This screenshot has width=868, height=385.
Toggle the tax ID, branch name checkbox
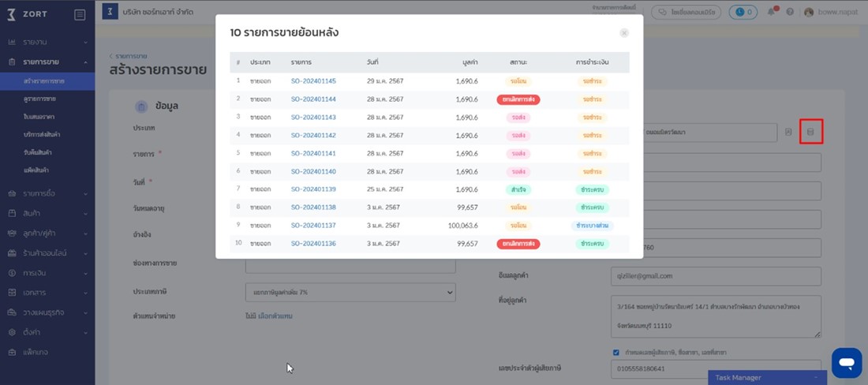pyautogui.click(x=616, y=352)
